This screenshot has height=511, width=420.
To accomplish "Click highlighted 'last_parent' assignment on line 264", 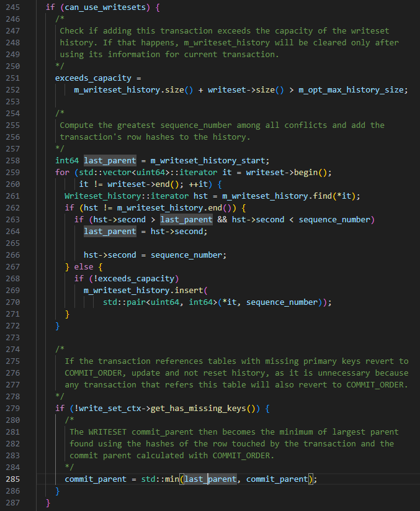I will coord(110,232).
